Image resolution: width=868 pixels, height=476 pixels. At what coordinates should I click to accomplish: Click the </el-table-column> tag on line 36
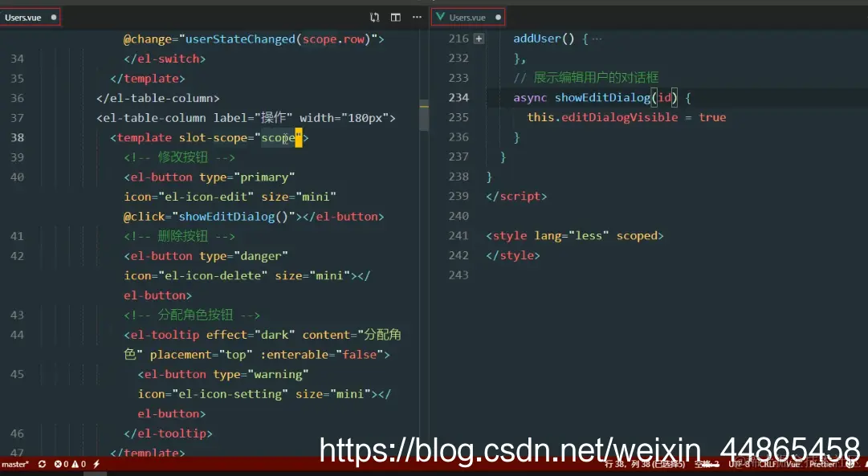coord(157,99)
